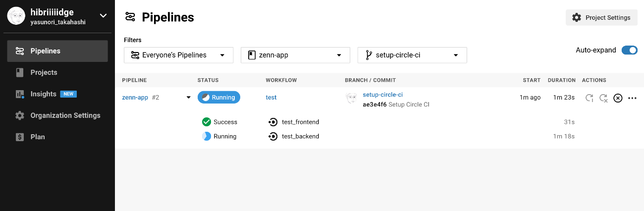Click the test_backend job icon

(x=272, y=136)
